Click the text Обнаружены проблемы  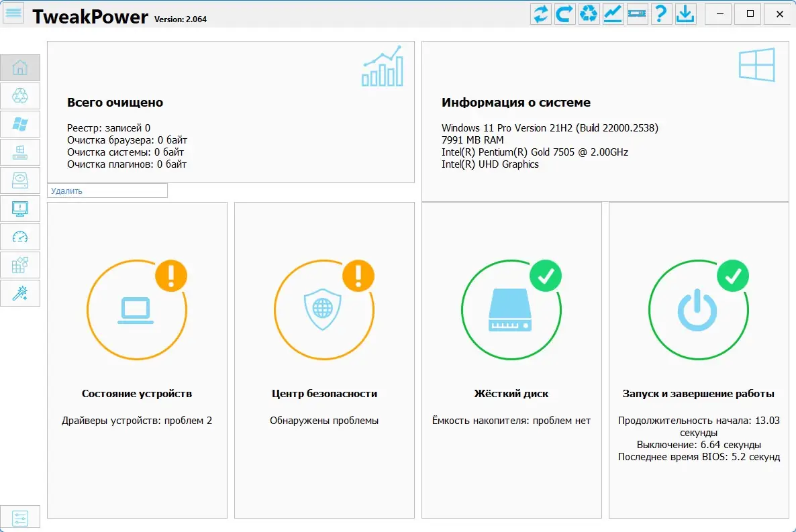pos(324,421)
